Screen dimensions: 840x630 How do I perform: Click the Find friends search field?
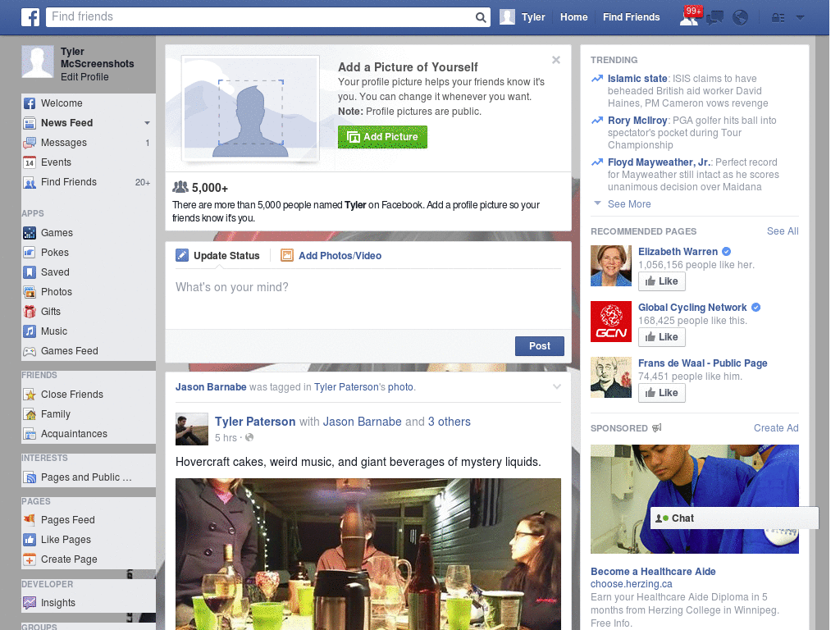click(x=260, y=17)
